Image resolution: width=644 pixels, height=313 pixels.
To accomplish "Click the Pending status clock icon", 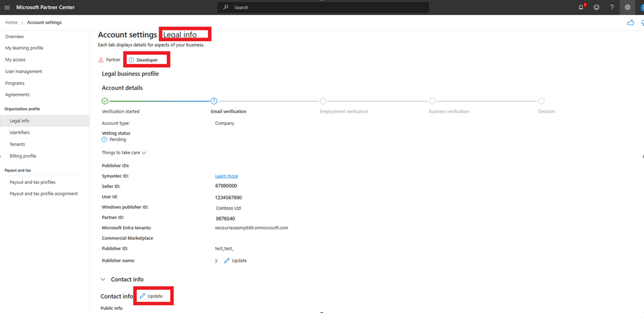I will [105, 139].
